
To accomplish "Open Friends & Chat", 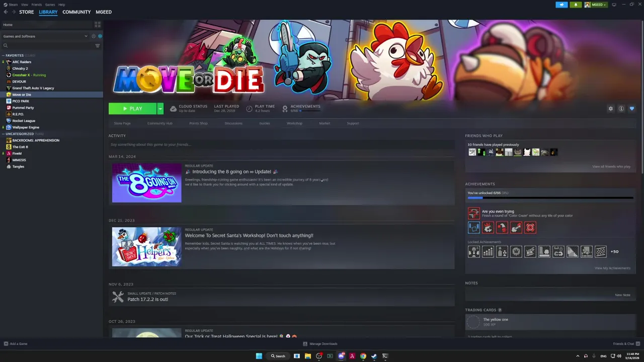I will [626, 344].
